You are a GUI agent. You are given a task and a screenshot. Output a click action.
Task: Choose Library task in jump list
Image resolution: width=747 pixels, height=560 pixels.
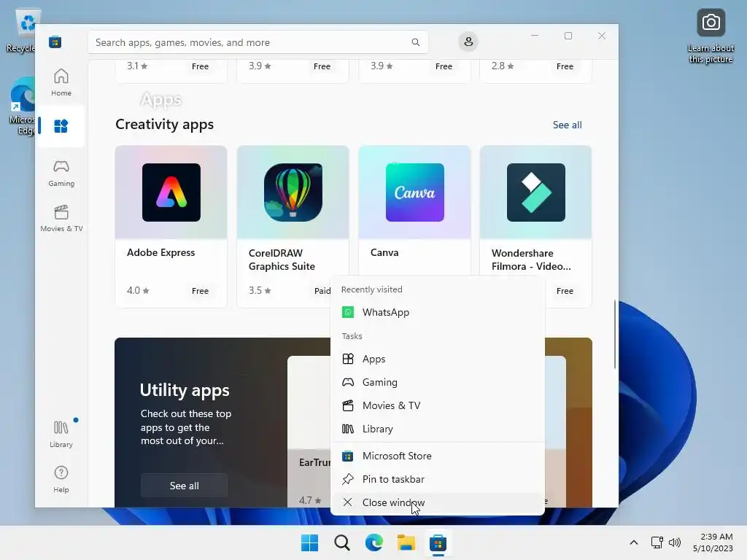[x=438, y=429]
